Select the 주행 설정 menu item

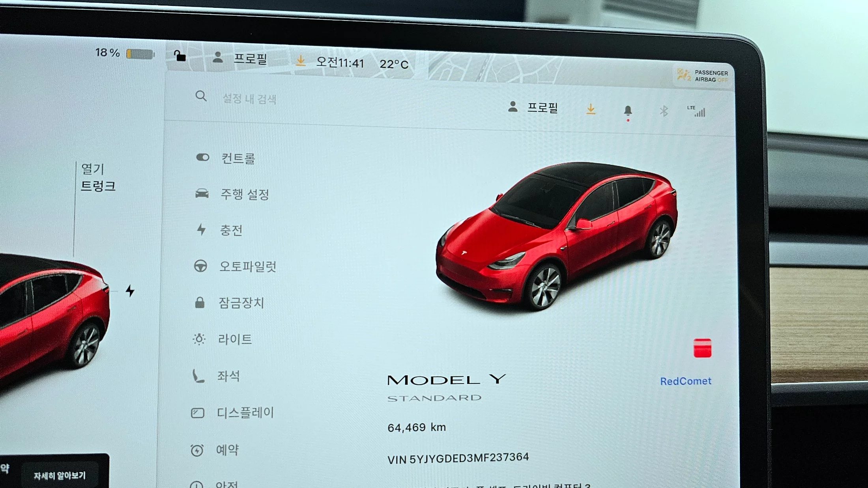point(244,194)
